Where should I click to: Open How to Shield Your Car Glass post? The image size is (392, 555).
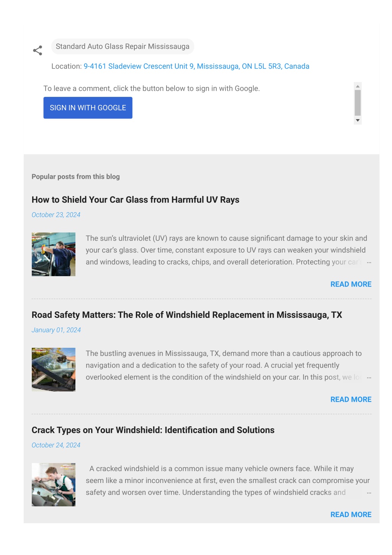136,200
